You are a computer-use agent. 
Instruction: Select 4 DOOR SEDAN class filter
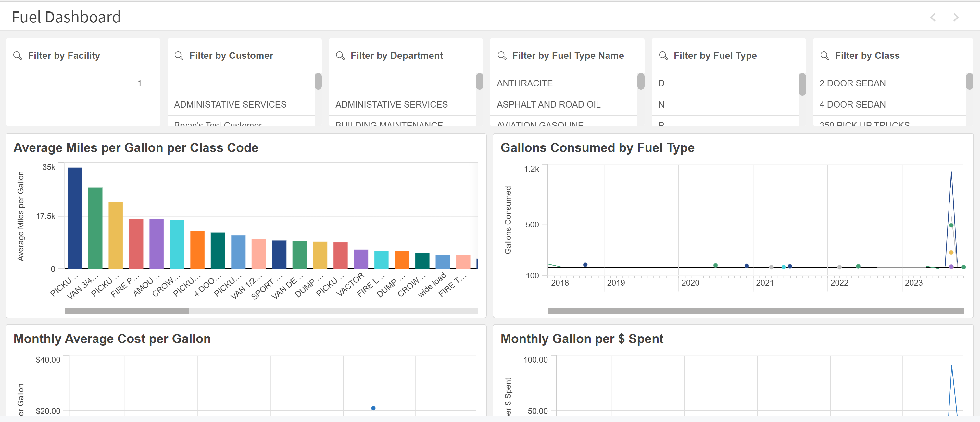(x=852, y=104)
